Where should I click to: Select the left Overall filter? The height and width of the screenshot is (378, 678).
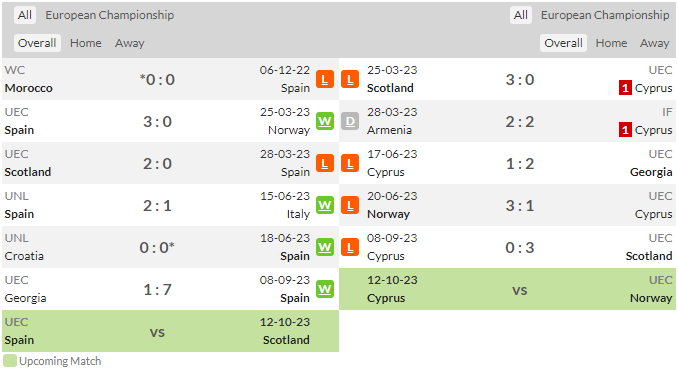(x=37, y=43)
